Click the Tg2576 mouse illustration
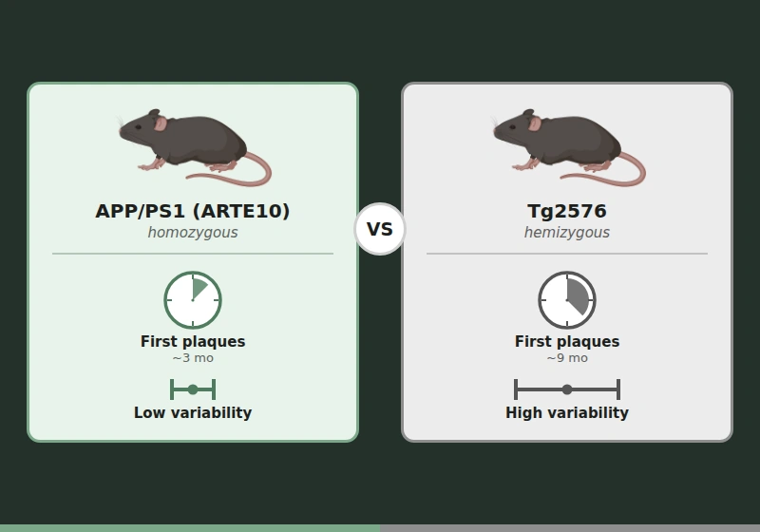The width and height of the screenshot is (760, 532). (x=568, y=147)
